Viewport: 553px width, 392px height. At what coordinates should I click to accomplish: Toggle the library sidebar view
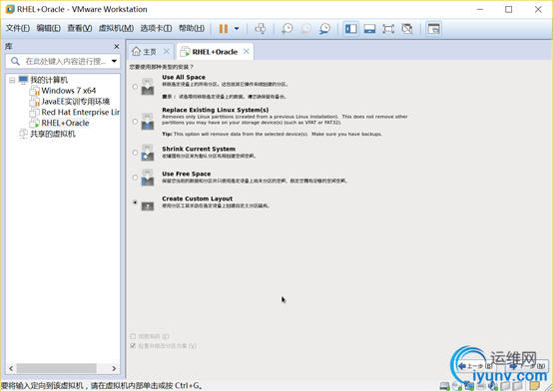[351, 29]
